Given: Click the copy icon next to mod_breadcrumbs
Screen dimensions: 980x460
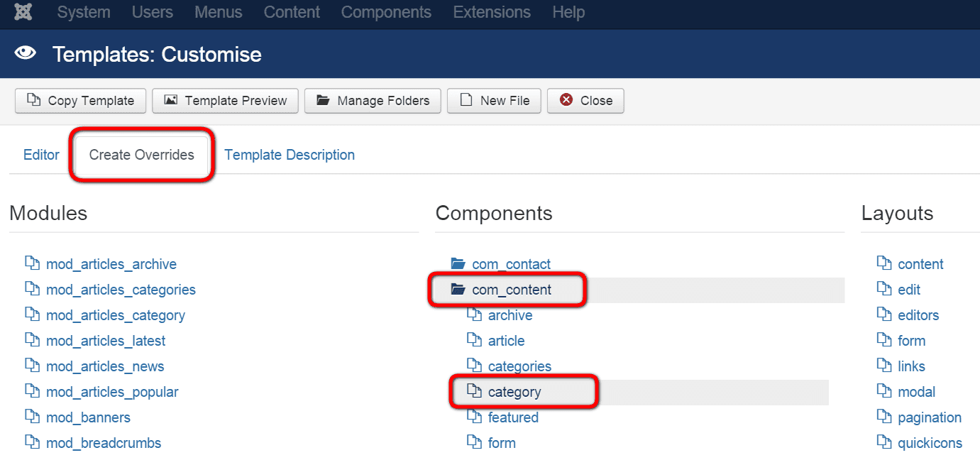Looking at the screenshot, I should [32, 442].
